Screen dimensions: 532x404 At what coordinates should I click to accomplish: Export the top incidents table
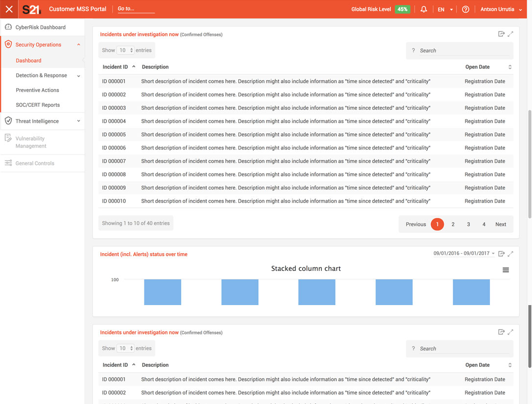coord(501,34)
